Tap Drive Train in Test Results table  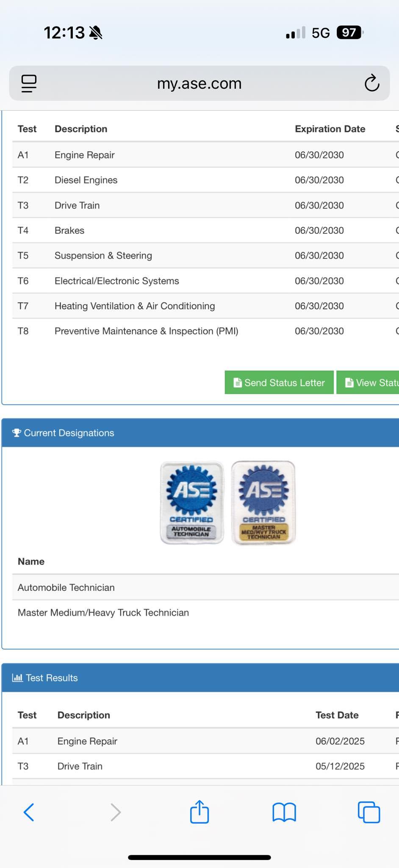pos(80,766)
